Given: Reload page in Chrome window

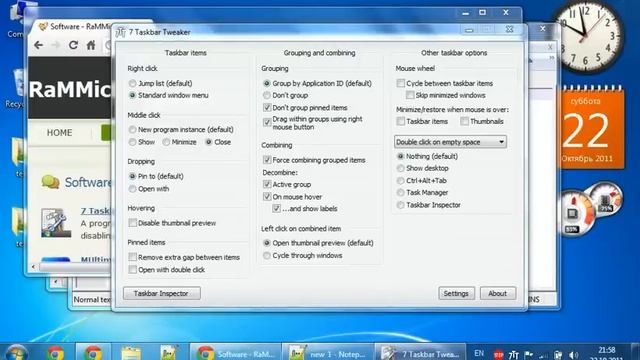Looking at the screenshot, I should tap(73, 45).
